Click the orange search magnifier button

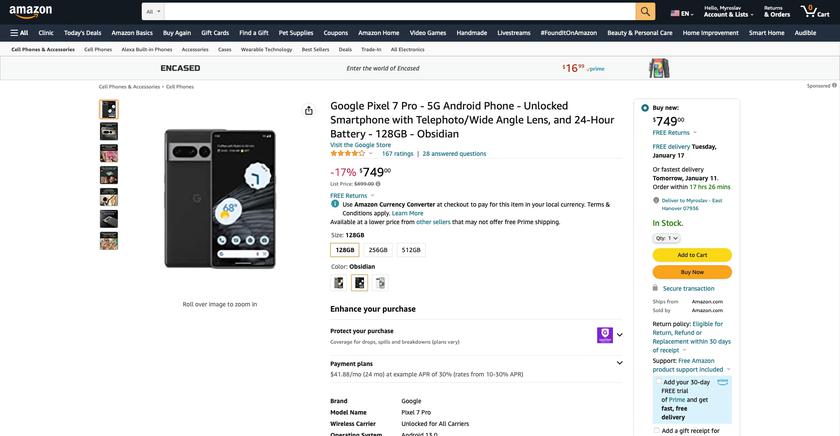(x=645, y=12)
